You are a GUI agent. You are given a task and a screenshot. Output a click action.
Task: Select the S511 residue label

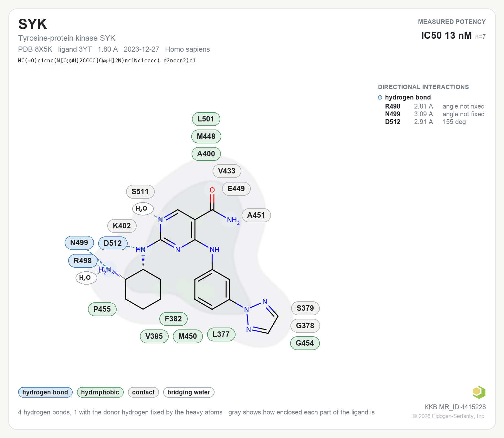click(x=140, y=192)
